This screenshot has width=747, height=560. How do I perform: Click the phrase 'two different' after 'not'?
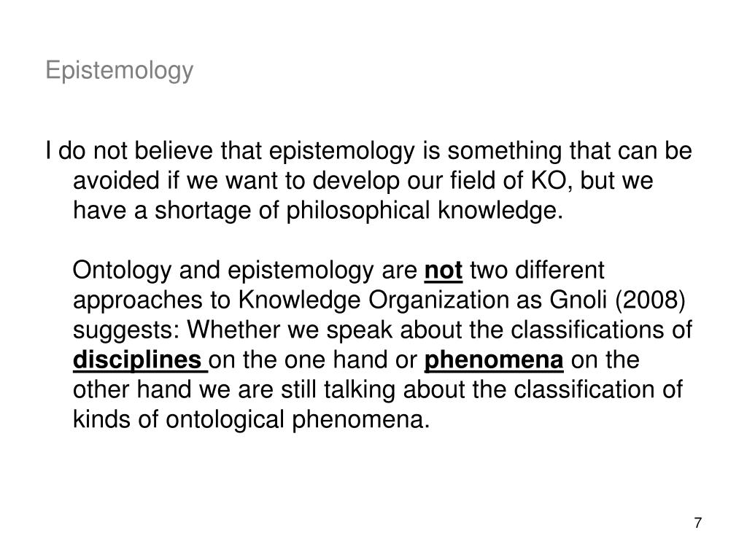click(537, 271)
